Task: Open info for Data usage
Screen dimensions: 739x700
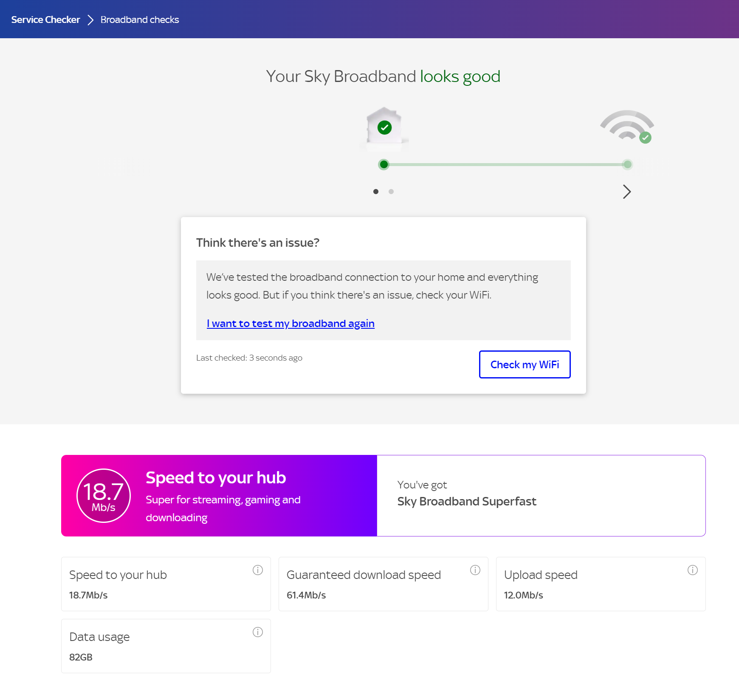Action: (x=258, y=632)
